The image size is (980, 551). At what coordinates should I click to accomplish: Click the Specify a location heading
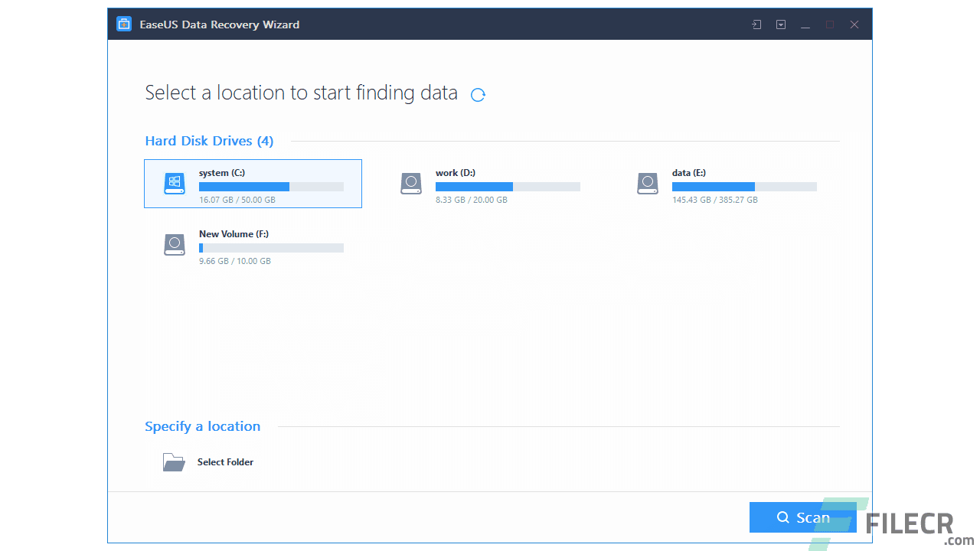coord(202,426)
